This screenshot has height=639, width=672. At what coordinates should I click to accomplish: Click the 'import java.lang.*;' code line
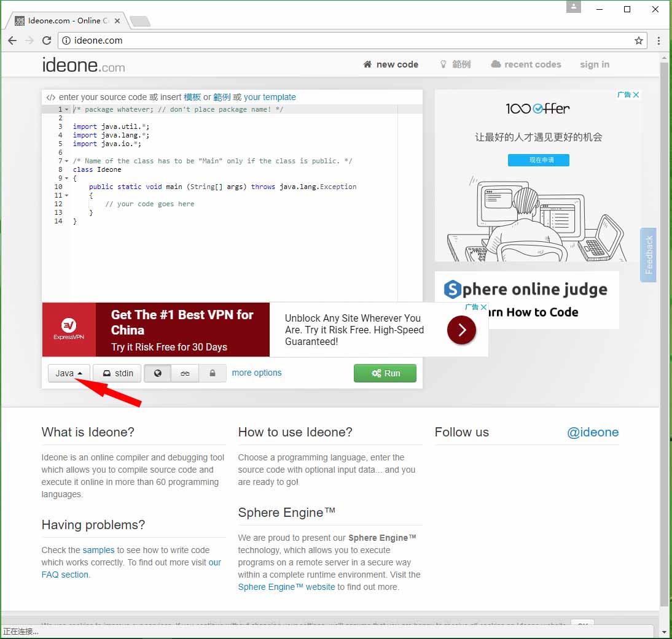coord(111,135)
